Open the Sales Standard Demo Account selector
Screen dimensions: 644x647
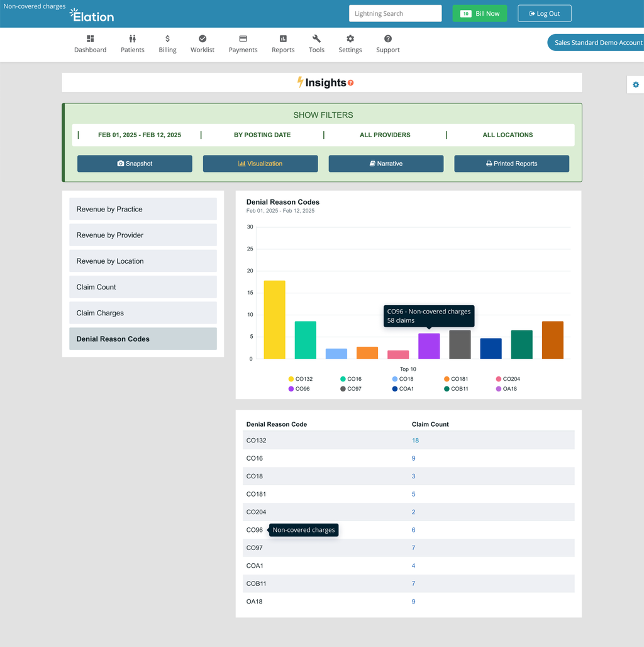click(x=596, y=43)
